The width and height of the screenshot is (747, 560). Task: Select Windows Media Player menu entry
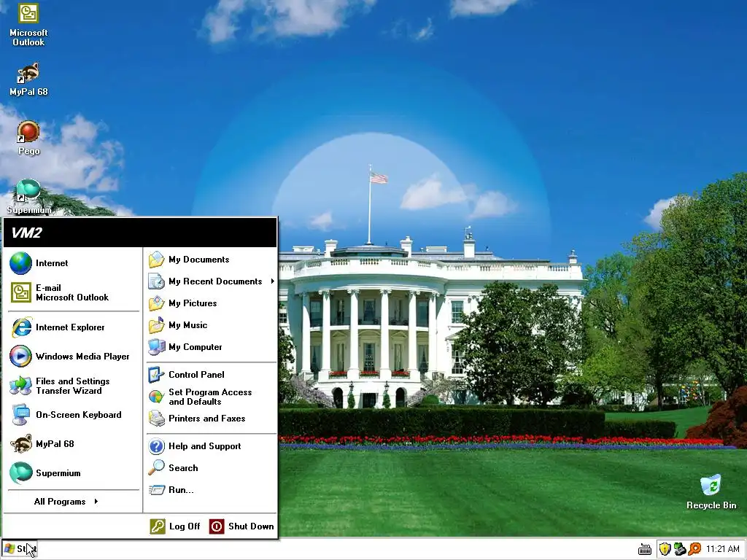(74, 356)
